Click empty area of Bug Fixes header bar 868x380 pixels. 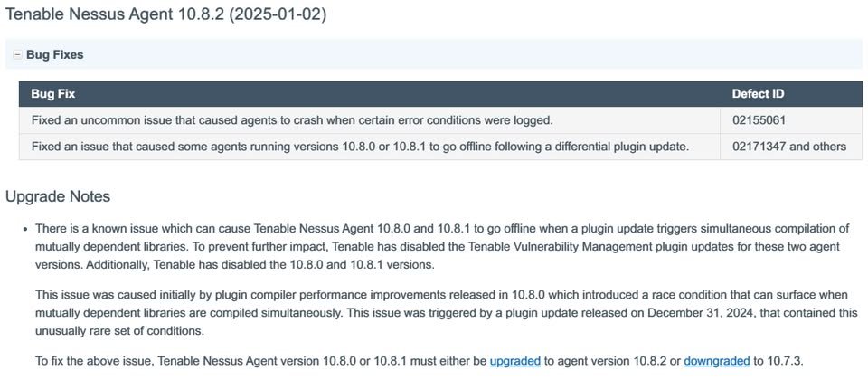click(x=470, y=55)
